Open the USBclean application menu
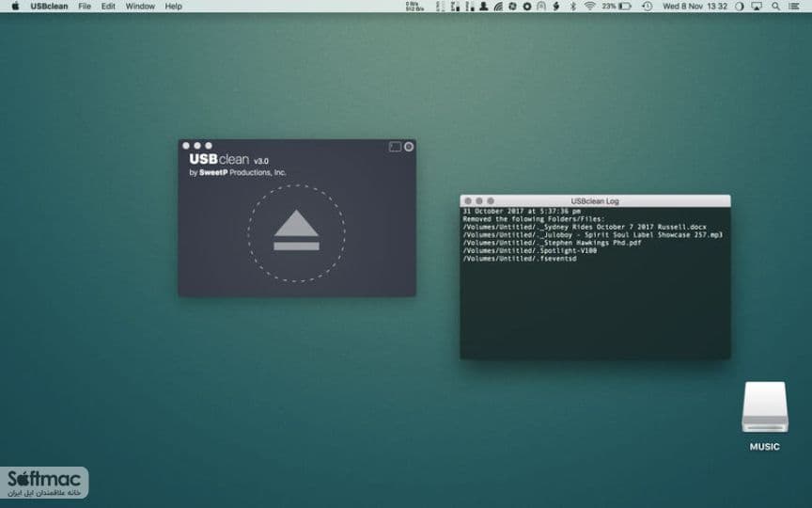Viewport: 812px width, 508px height. (49, 7)
